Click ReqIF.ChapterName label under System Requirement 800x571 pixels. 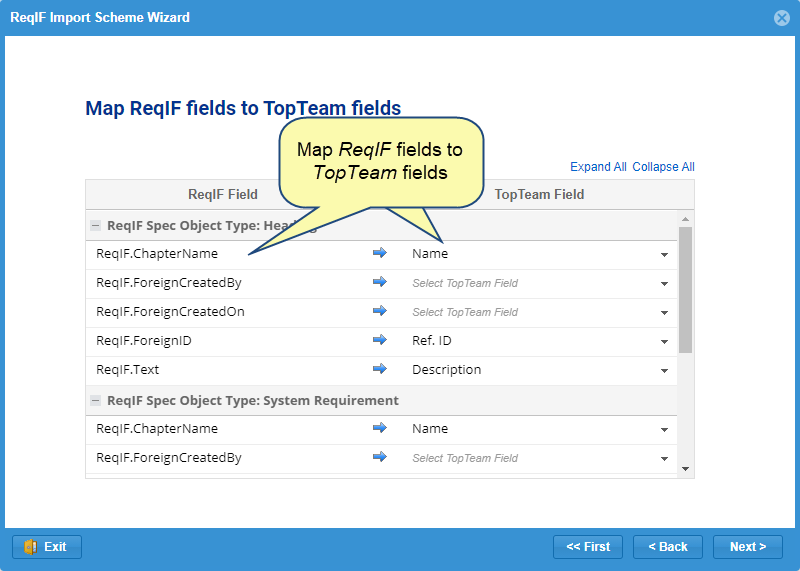157,429
